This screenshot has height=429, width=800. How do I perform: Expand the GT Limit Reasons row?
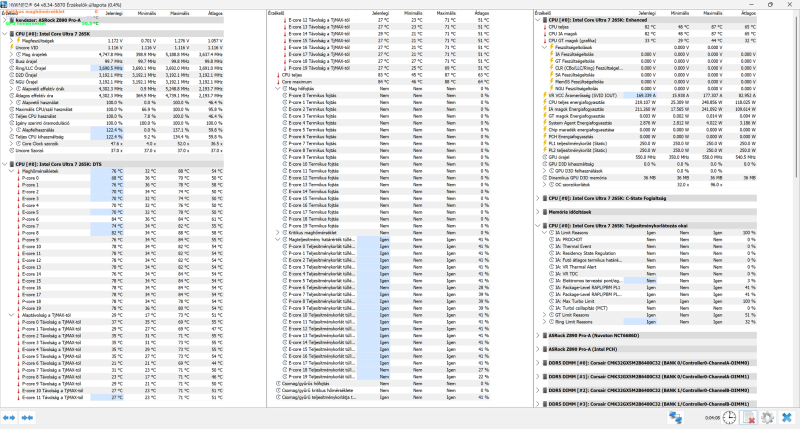(544, 315)
